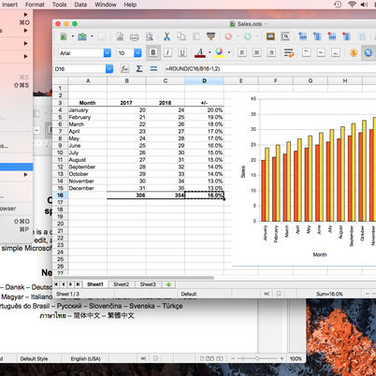Select row 16 header
The height and width of the screenshot is (376, 376).
point(60,195)
